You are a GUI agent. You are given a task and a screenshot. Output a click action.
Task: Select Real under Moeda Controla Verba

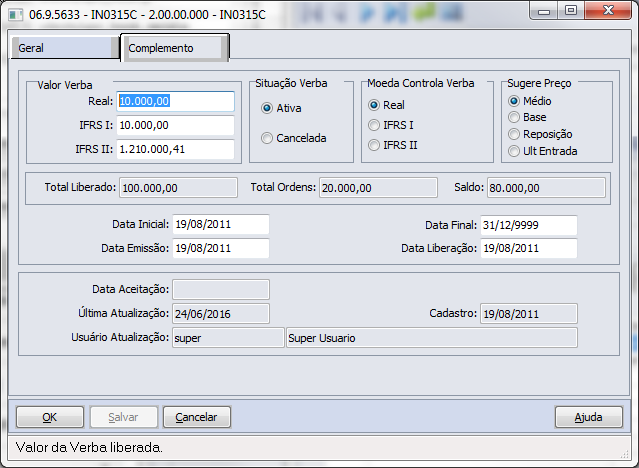(386, 105)
